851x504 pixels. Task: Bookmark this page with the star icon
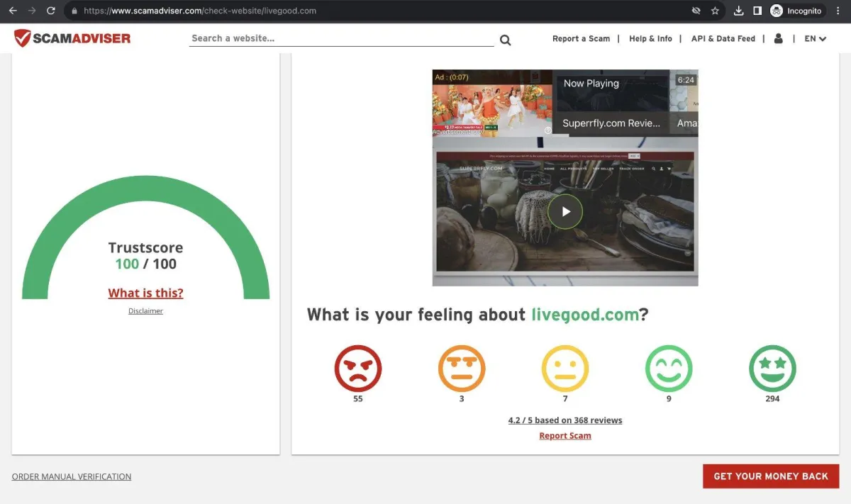715,11
